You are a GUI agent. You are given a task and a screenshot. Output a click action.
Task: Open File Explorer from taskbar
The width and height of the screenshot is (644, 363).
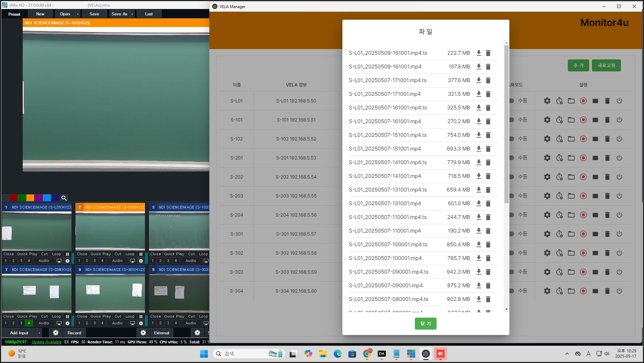point(323,354)
